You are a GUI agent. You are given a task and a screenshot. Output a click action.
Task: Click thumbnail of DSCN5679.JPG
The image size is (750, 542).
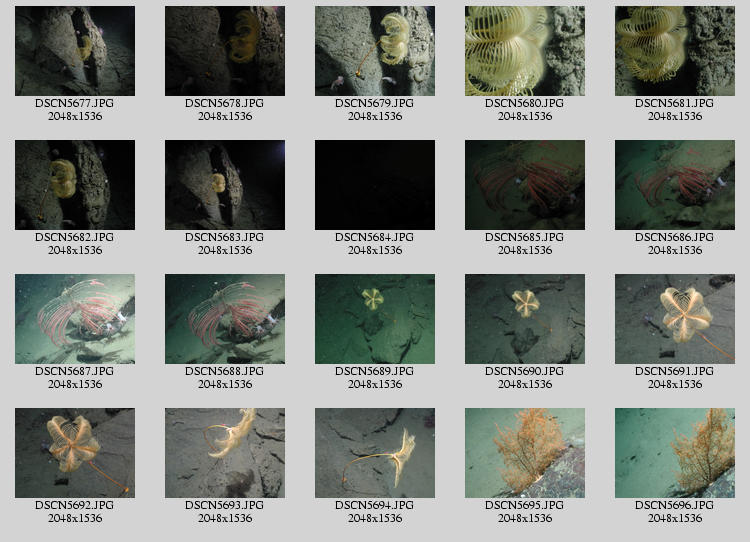click(375, 51)
